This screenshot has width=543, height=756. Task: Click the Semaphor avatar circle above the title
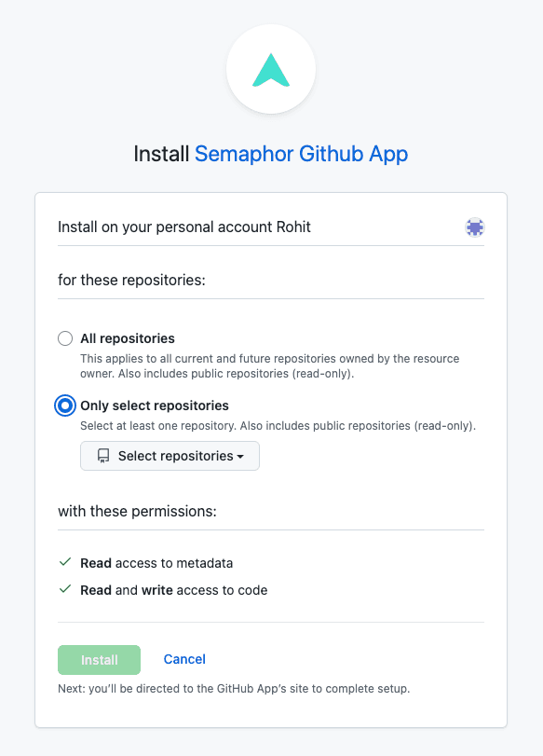[x=271, y=68]
